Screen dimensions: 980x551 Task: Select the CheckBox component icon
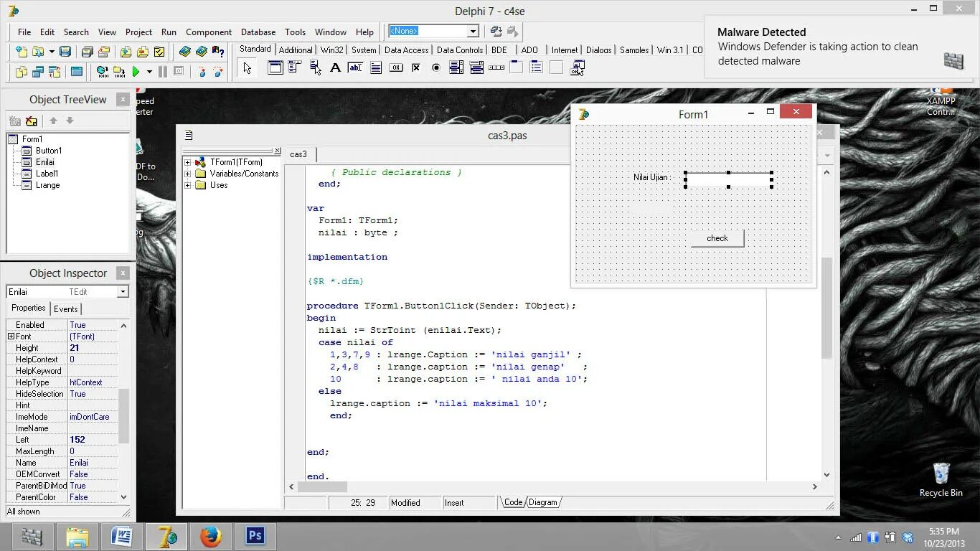415,68
